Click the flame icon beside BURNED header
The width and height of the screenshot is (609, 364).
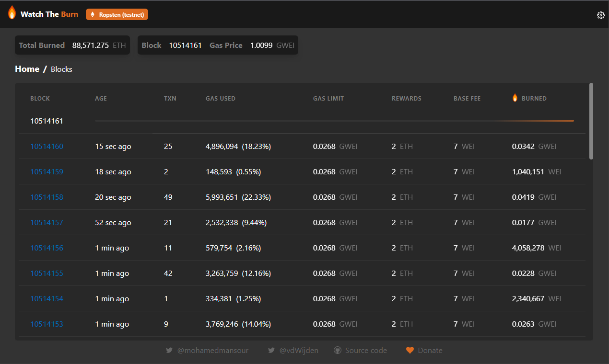(x=515, y=98)
